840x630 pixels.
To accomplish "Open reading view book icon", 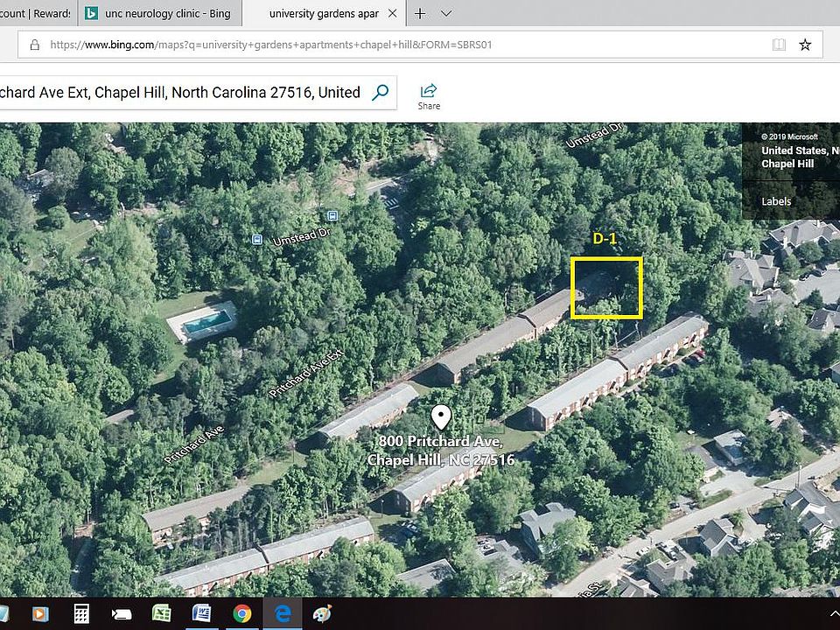I will click(x=779, y=45).
